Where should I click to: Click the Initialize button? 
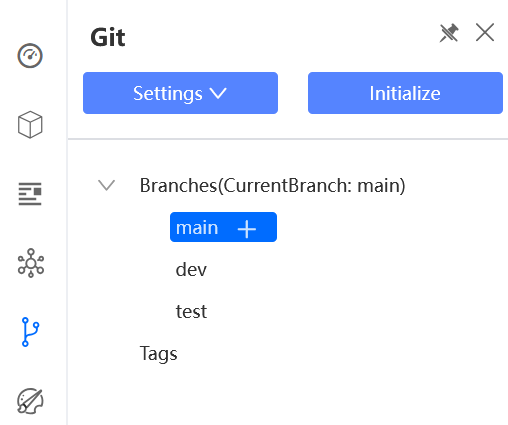405,93
